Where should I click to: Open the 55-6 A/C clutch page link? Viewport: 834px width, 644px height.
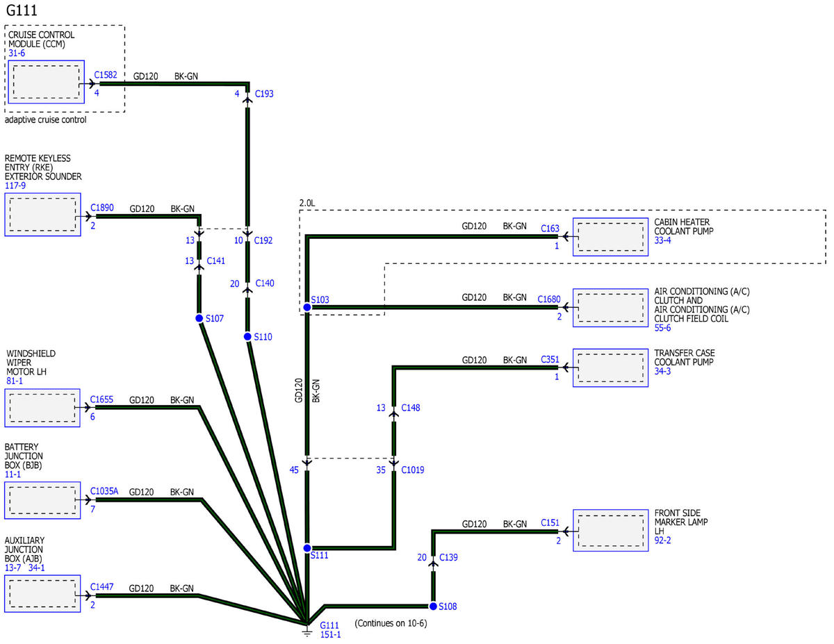coord(663,328)
